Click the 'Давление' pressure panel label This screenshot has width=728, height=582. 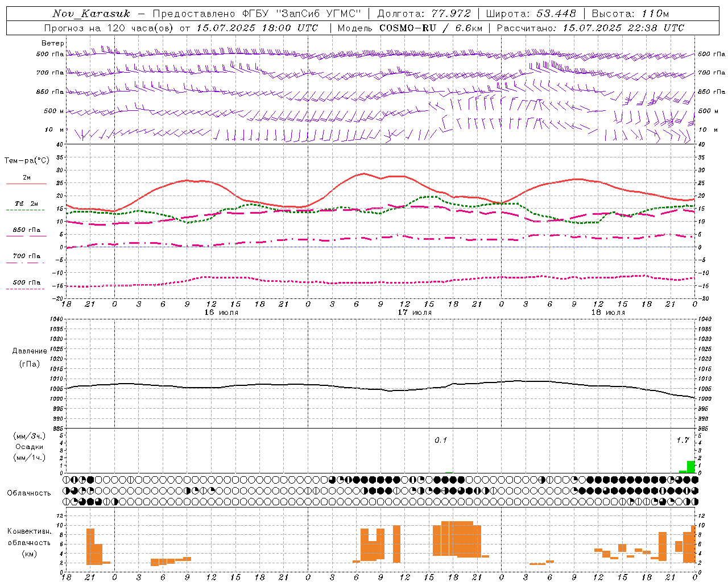click(30, 351)
